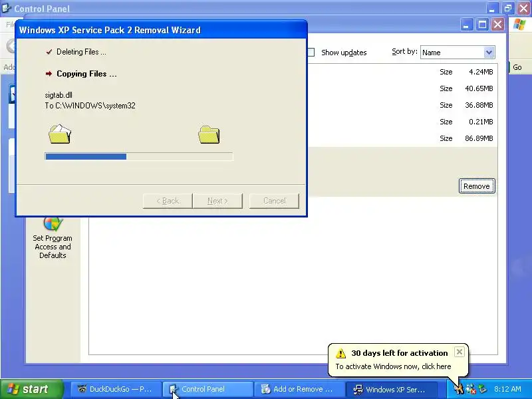This screenshot has height=399, width=532.
Task: Switch to Windows XP Ser... taskbar item
Action: (391, 389)
